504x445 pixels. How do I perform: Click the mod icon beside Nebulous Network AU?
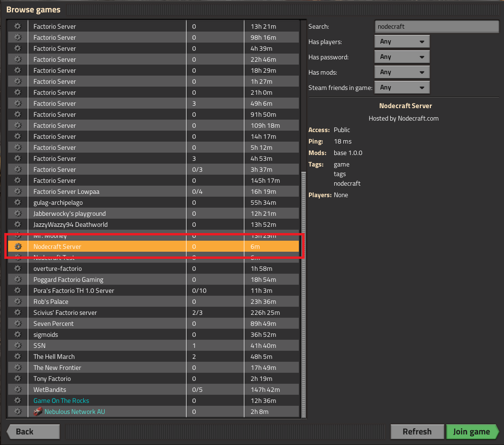pos(38,412)
